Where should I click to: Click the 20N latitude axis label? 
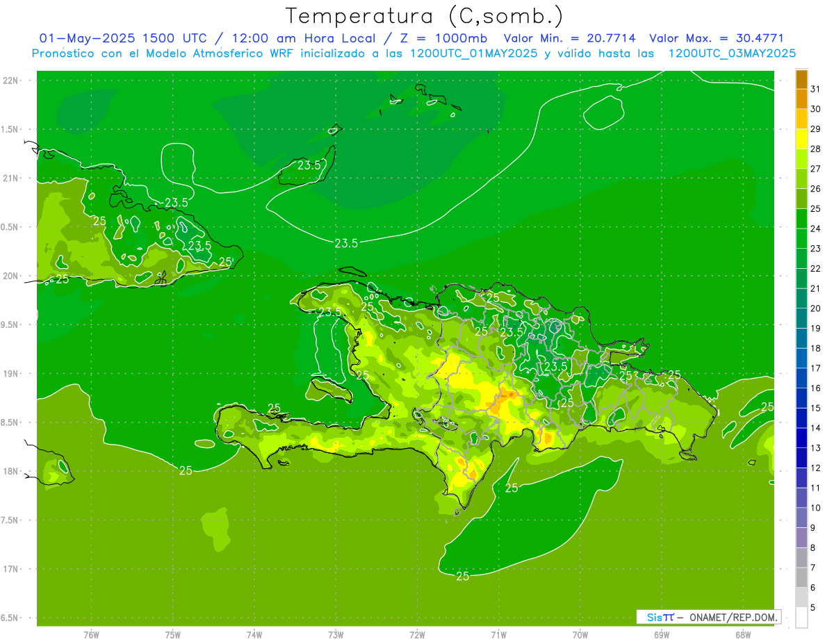tap(11, 276)
